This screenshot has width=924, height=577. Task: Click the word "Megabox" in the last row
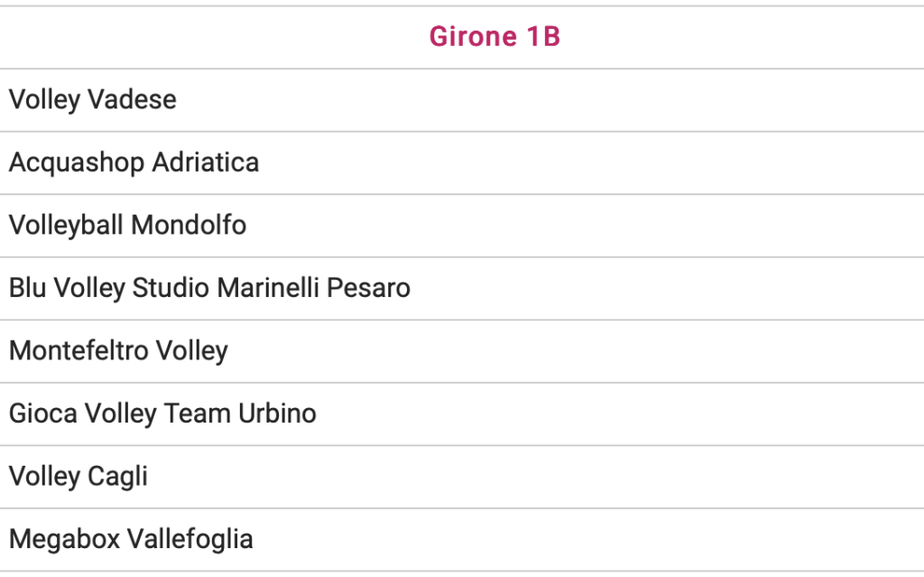pyautogui.click(x=63, y=539)
